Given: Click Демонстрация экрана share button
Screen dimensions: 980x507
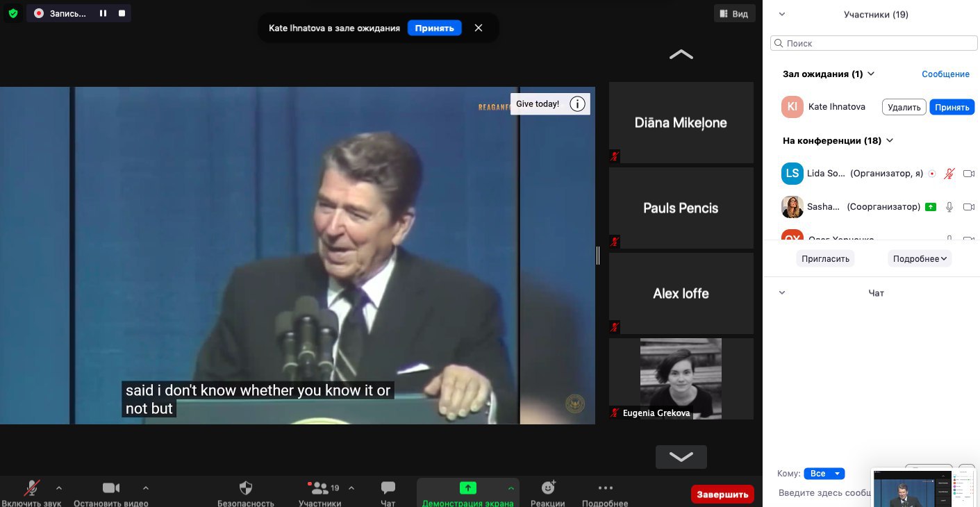Looking at the screenshot, I should pos(468,493).
